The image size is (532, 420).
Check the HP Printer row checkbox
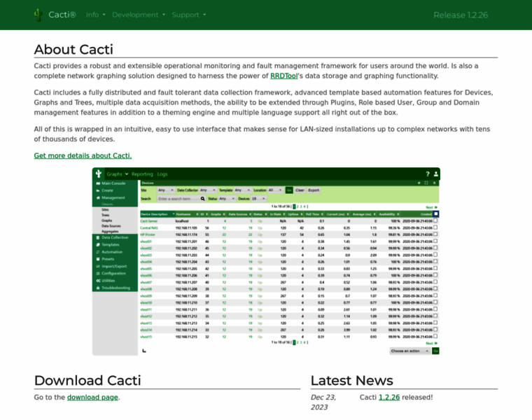click(x=435, y=234)
